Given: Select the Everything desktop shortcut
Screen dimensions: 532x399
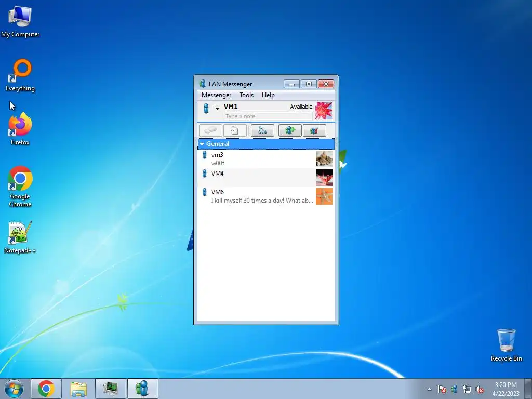Looking at the screenshot, I should coord(20,75).
